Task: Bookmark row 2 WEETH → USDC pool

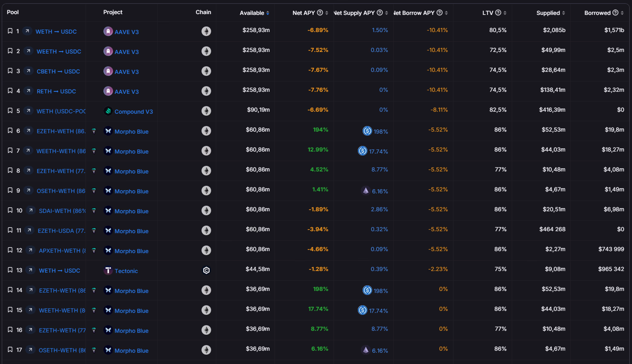Action: click(10, 51)
